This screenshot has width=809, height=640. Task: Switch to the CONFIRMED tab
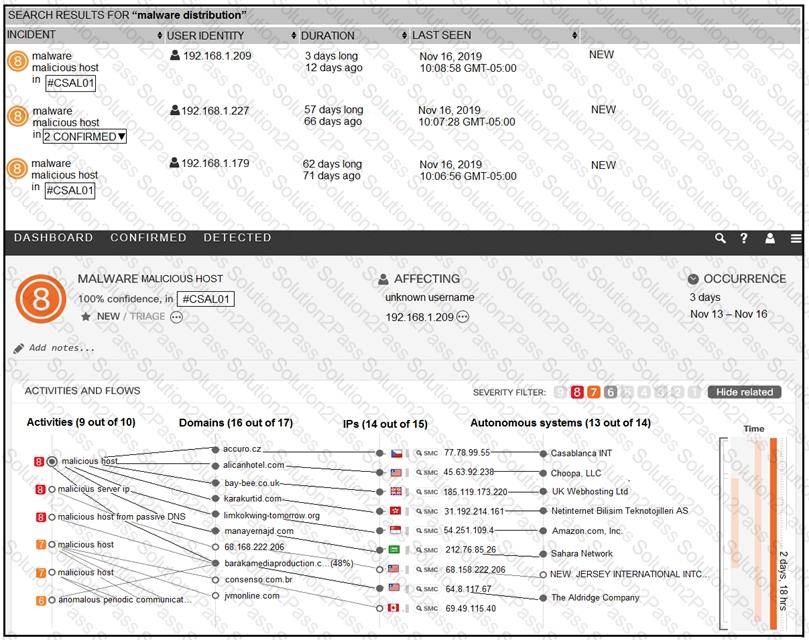point(148,238)
